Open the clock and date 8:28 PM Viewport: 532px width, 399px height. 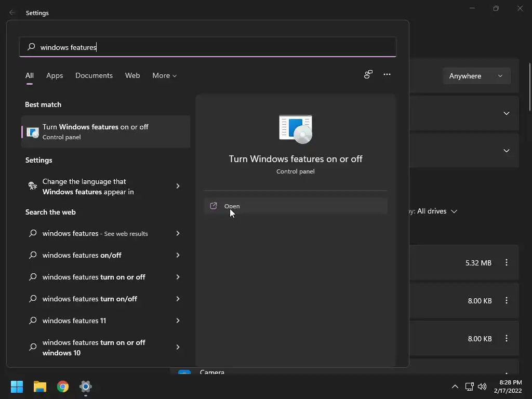click(508, 387)
